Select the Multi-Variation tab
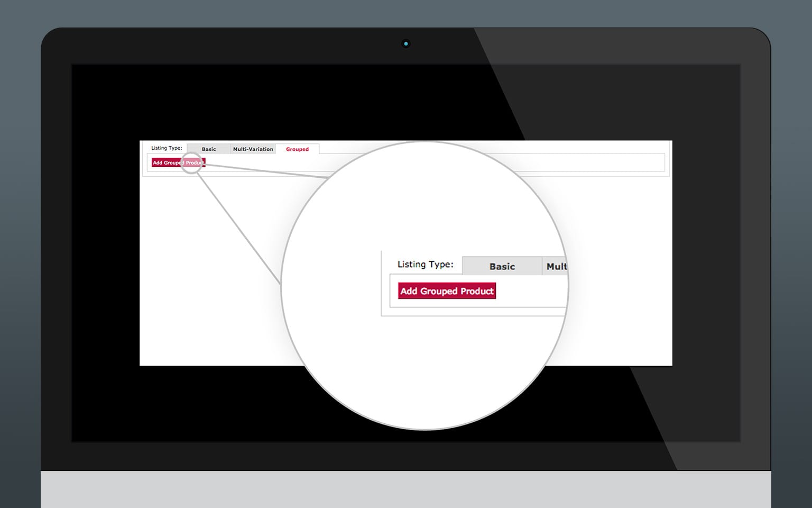The height and width of the screenshot is (508, 812). 253,149
